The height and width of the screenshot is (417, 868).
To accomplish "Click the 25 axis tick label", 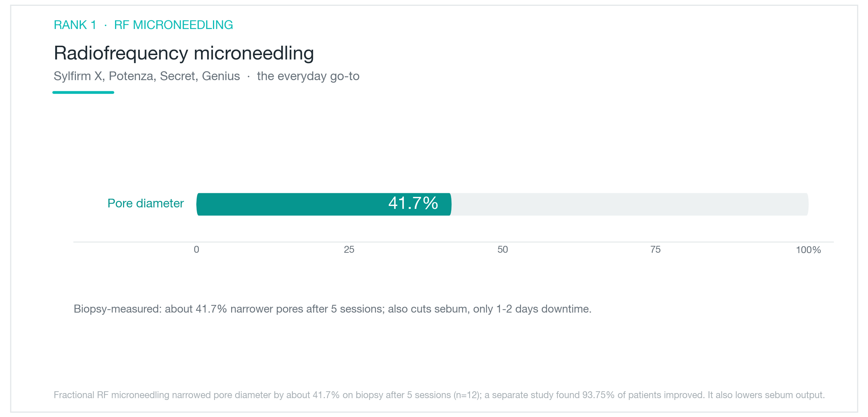I will point(349,249).
